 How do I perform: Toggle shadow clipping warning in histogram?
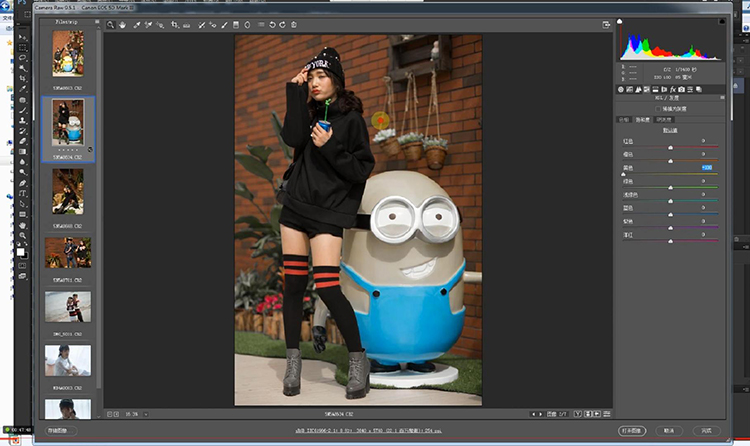pos(619,22)
